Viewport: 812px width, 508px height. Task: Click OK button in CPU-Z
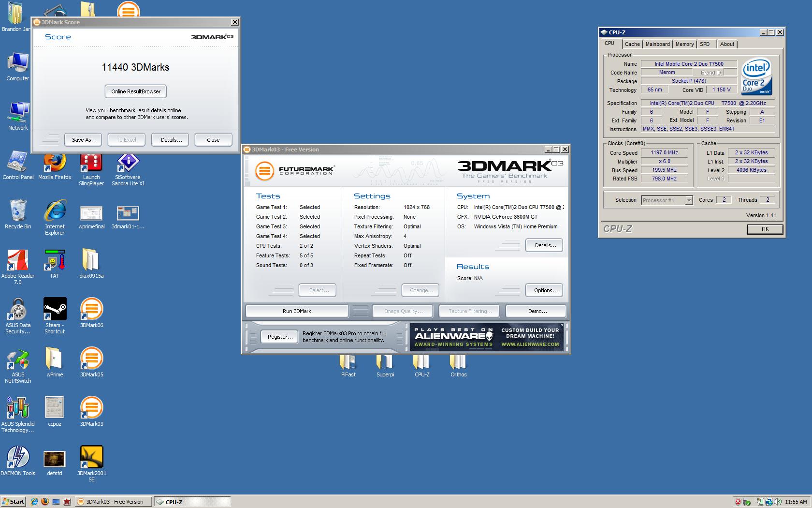[765, 229]
